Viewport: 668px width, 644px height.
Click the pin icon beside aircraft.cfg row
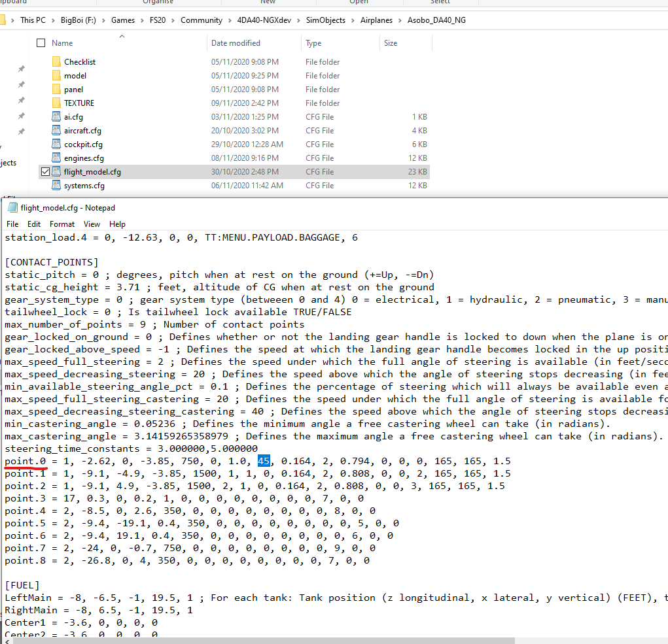22,132
